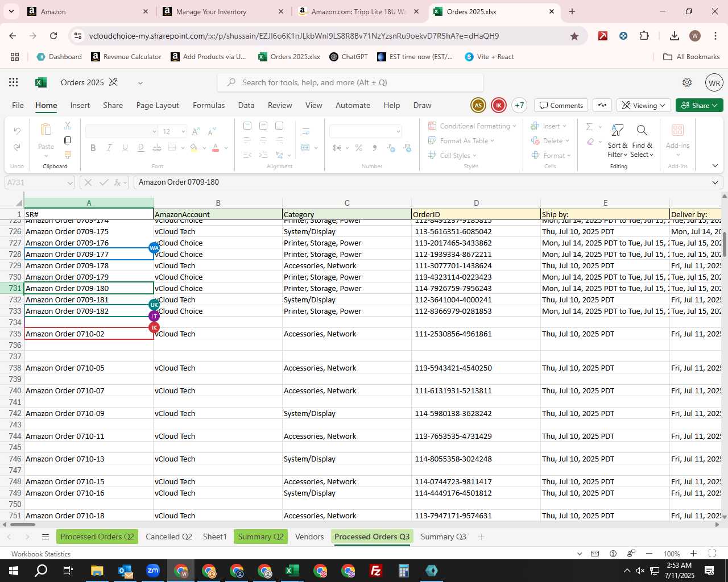Click the Redo icon in the ribbon

17,147
